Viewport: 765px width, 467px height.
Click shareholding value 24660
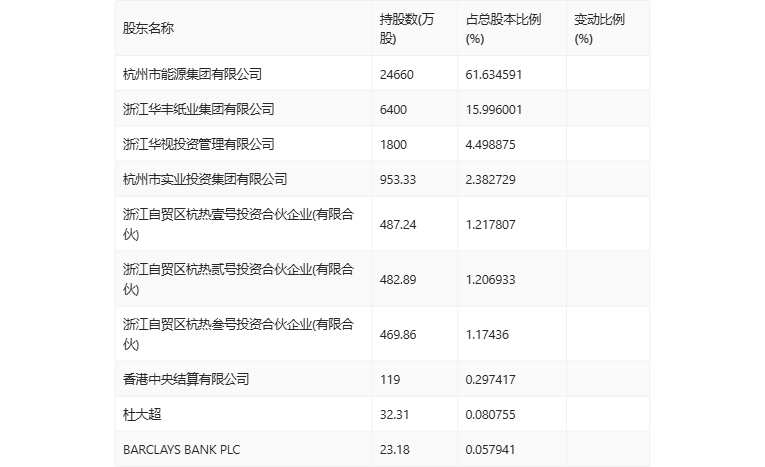click(x=397, y=75)
